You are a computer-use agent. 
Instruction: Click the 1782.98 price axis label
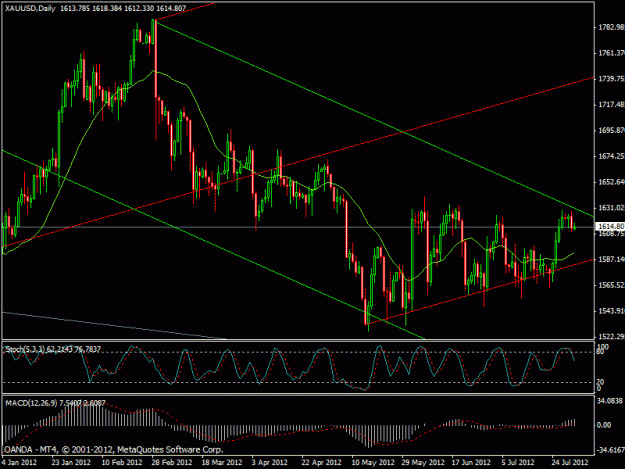[x=611, y=27]
